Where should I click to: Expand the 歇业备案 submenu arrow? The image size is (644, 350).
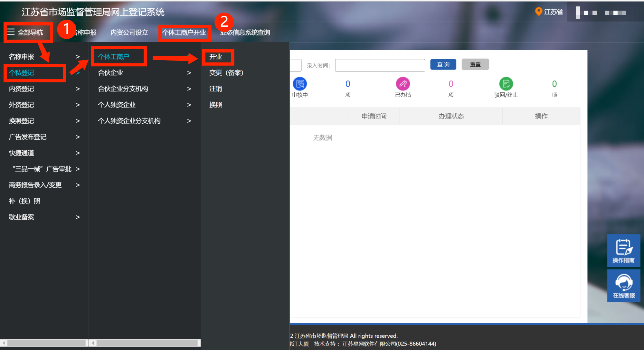[78, 217]
